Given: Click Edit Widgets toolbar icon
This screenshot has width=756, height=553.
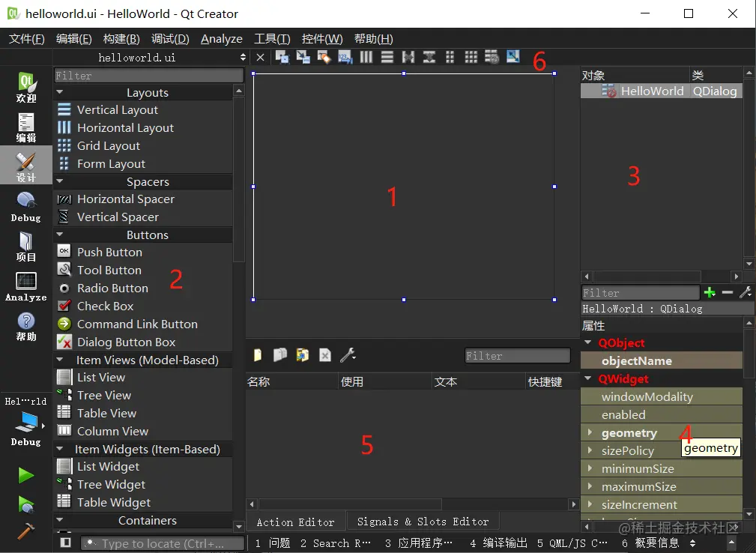Looking at the screenshot, I should (x=282, y=57).
